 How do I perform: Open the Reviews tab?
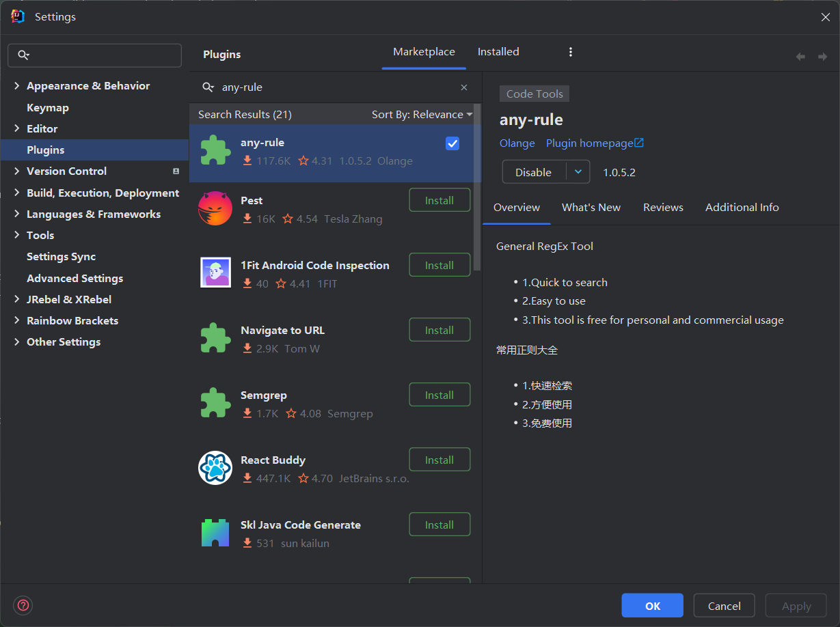click(x=663, y=208)
